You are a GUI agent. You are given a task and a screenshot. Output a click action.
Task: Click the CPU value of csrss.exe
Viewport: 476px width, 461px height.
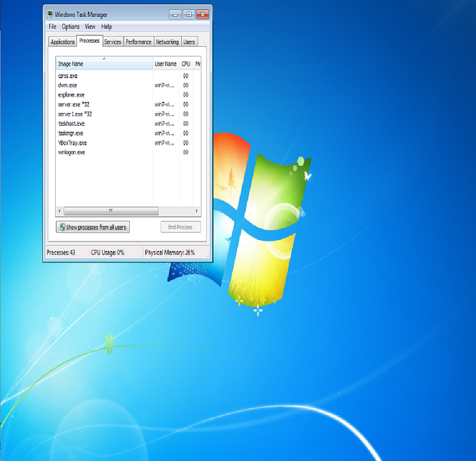(x=186, y=76)
